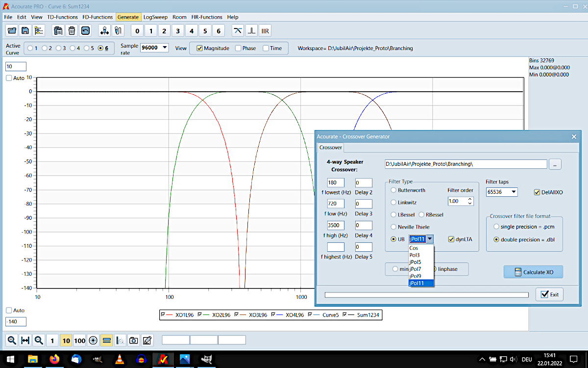Collapse the UB jPol11 dropdown arrow

430,239
